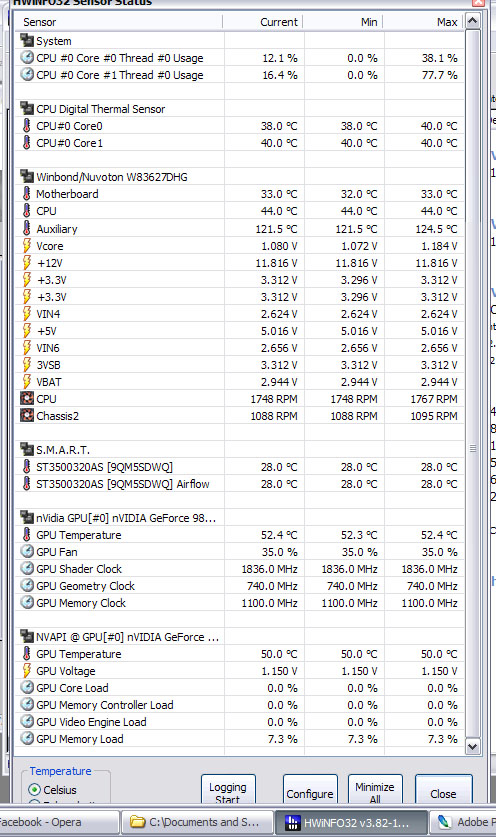Viewport: 496px width, 837px height.
Task: Click the icon beside GPU Memory Load
Action: coord(27,739)
